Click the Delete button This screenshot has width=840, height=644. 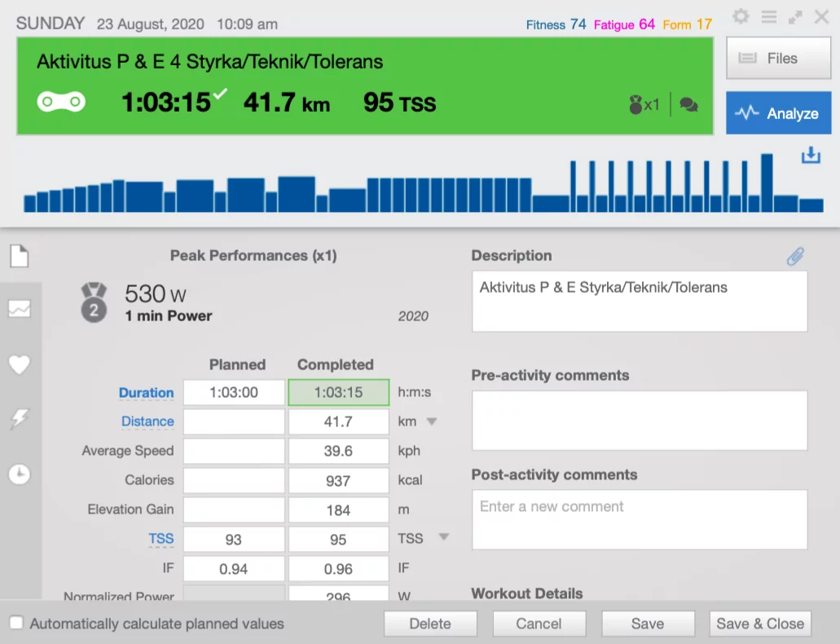(430, 624)
